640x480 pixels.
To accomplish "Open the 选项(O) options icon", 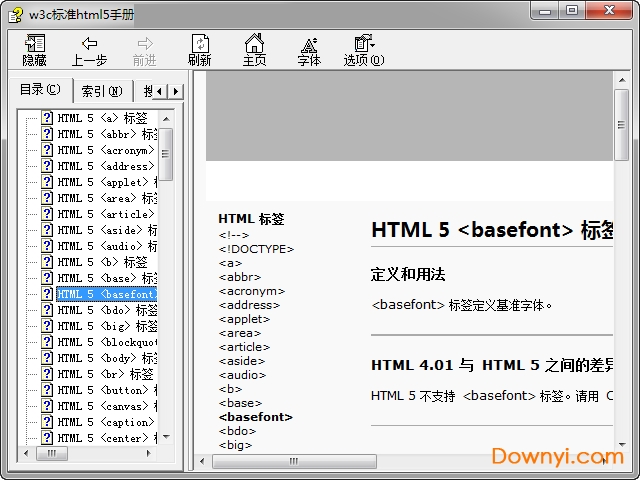I will pyautogui.click(x=364, y=43).
